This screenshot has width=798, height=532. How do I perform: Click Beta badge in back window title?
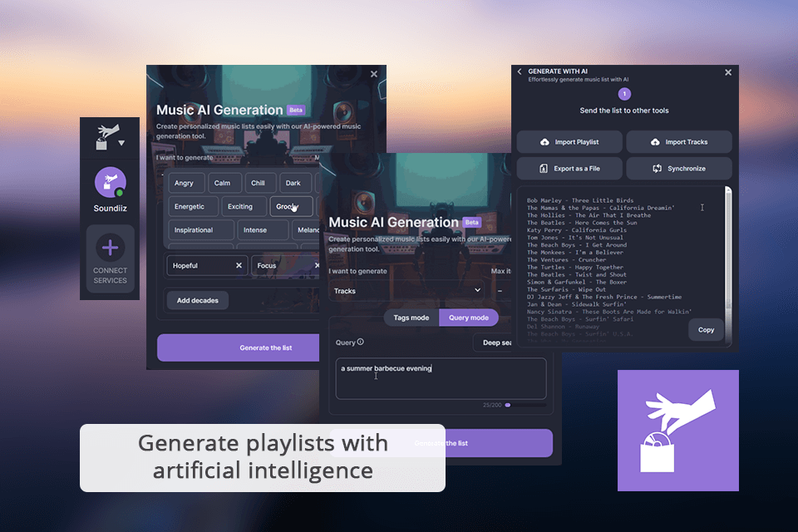click(x=296, y=110)
